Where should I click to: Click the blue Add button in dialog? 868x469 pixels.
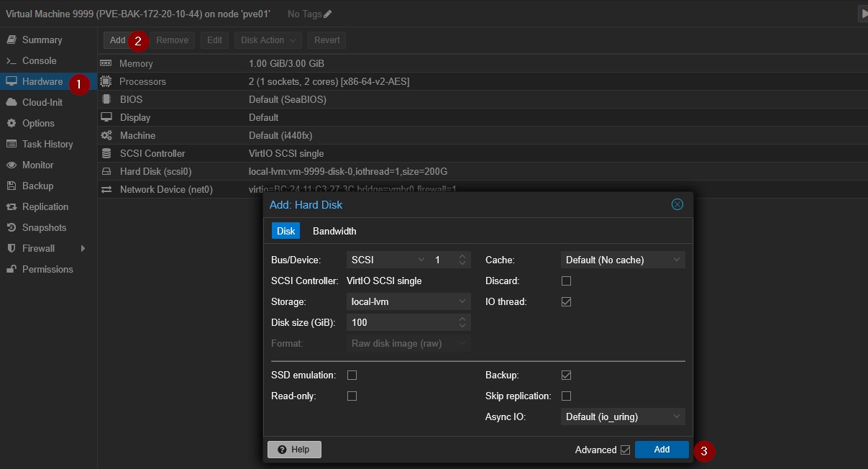click(x=661, y=450)
